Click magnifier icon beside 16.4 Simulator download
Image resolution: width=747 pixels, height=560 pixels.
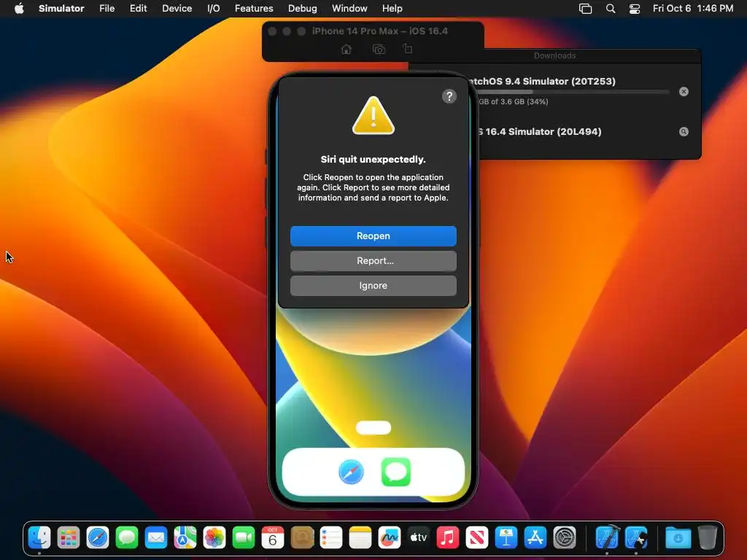(x=684, y=132)
